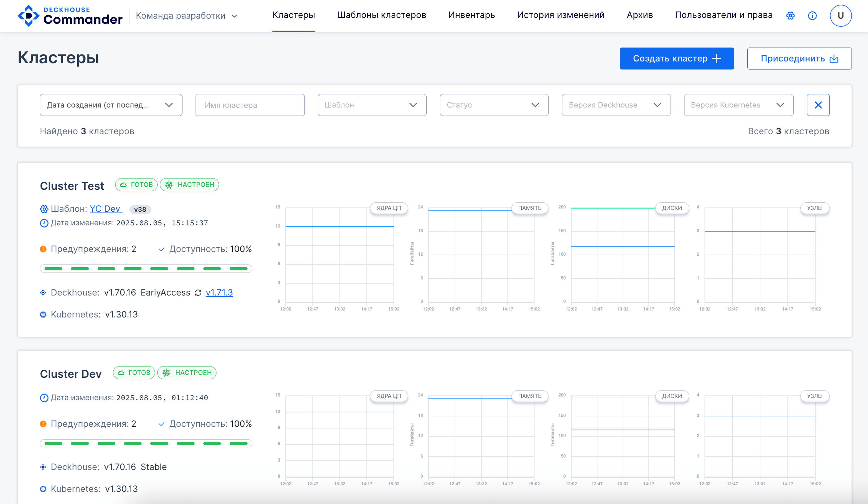
Task: Click date '2025.08.05, 01:12:40'
Action: pyautogui.click(x=162, y=397)
